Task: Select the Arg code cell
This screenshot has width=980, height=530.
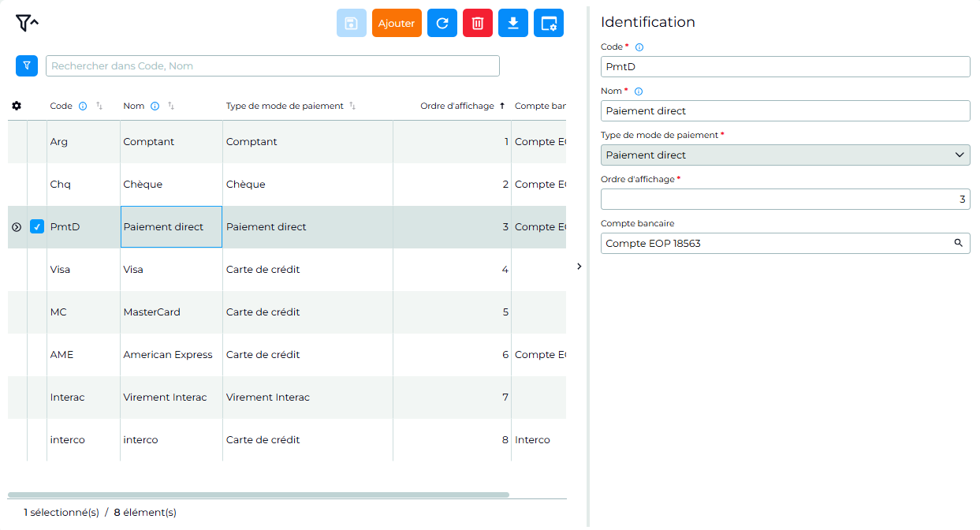Action: (x=84, y=142)
